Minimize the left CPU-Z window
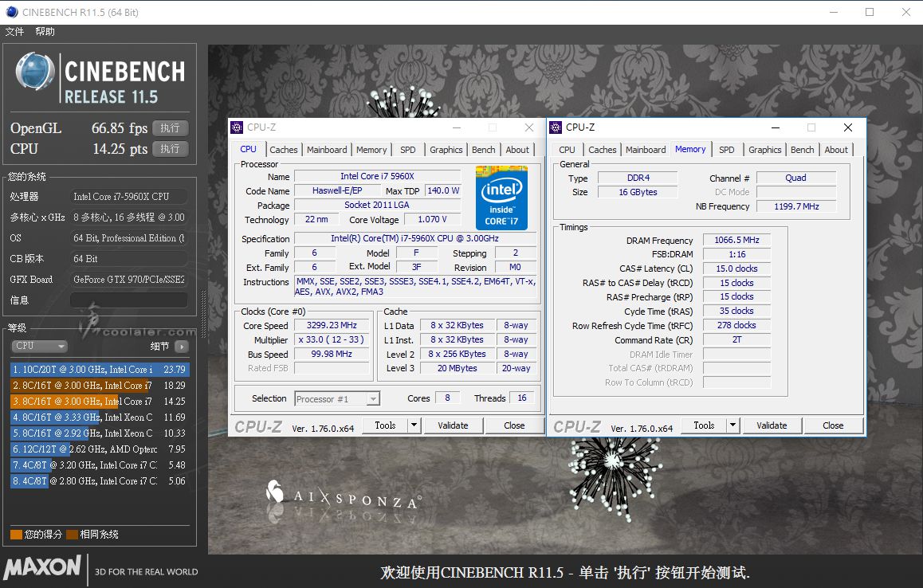 click(457, 127)
